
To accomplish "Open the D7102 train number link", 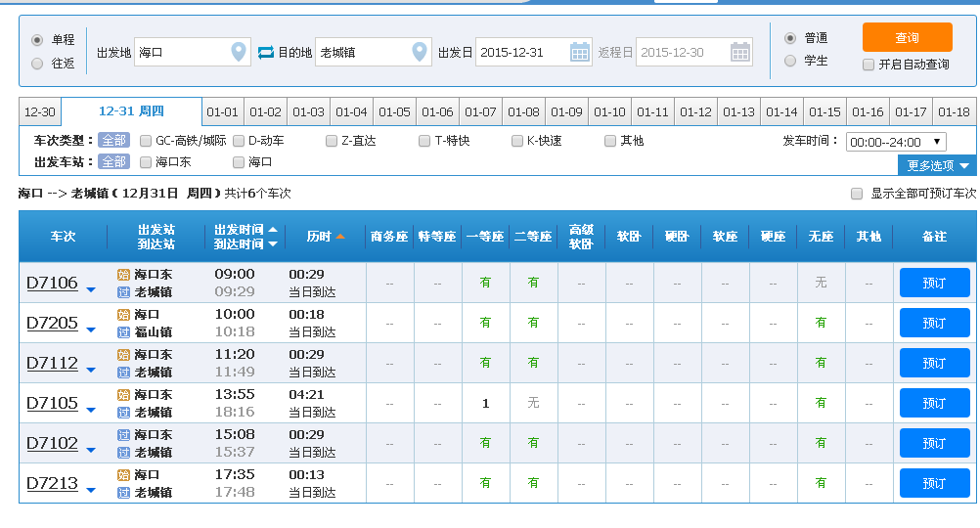I will [x=53, y=443].
